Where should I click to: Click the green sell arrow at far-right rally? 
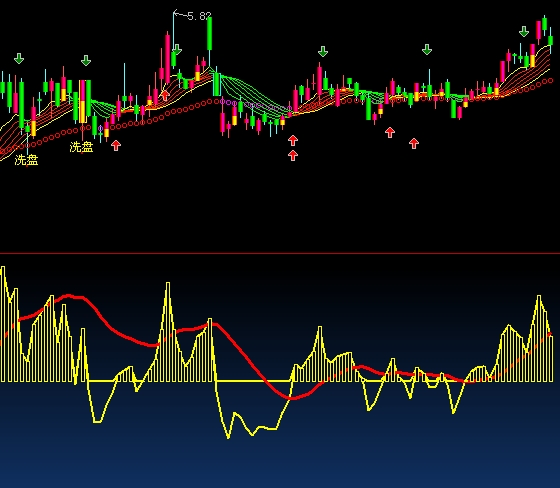click(x=524, y=31)
